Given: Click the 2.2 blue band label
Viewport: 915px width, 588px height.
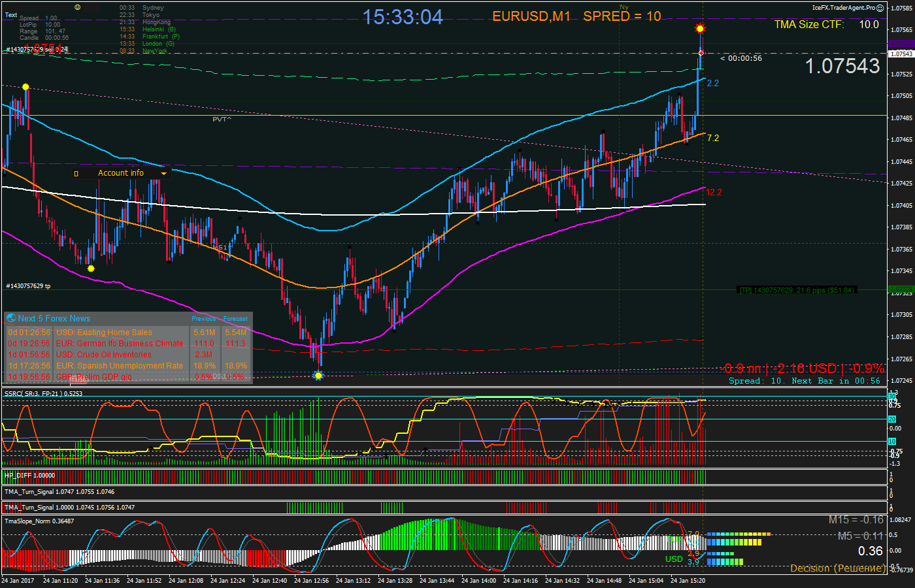Looking at the screenshot, I should (x=713, y=83).
